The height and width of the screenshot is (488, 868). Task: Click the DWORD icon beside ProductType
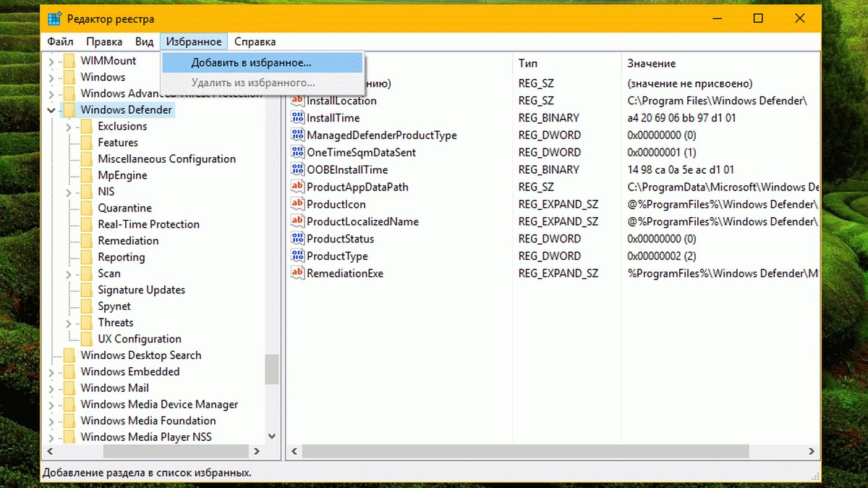tap(297, 256)
